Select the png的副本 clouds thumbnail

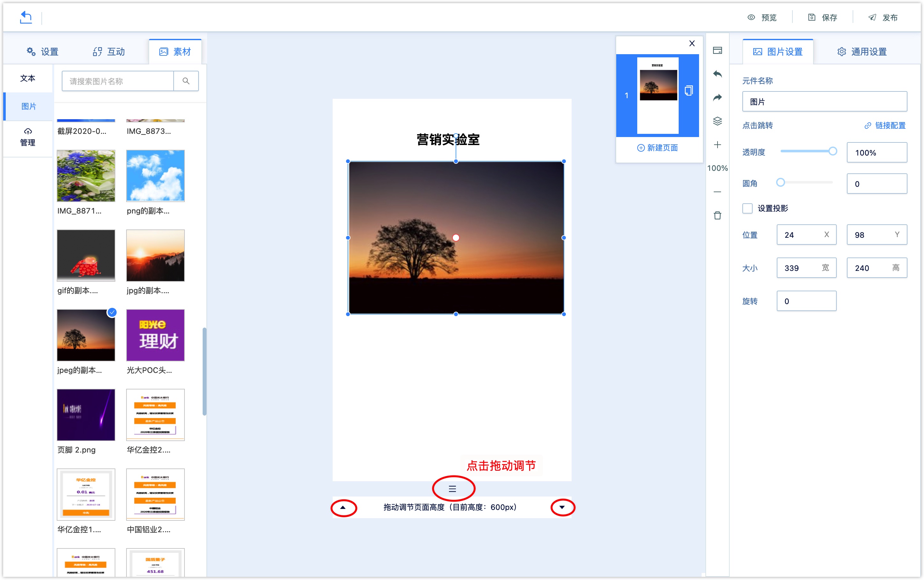155,176
